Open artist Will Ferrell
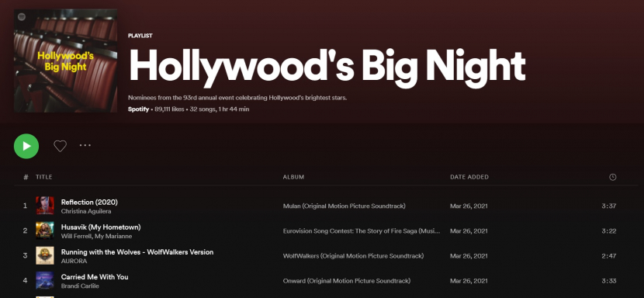The image size is (644, 298). point(76,237)
